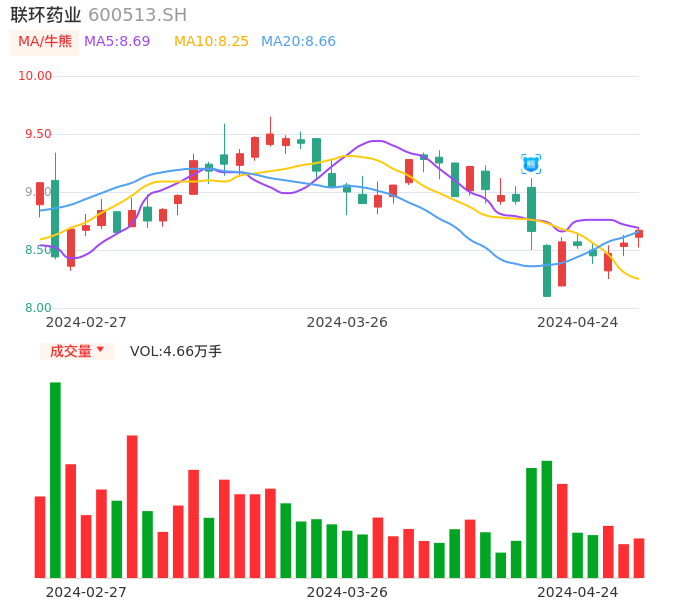Click the last red candlestick on the right

click(639, 234)
